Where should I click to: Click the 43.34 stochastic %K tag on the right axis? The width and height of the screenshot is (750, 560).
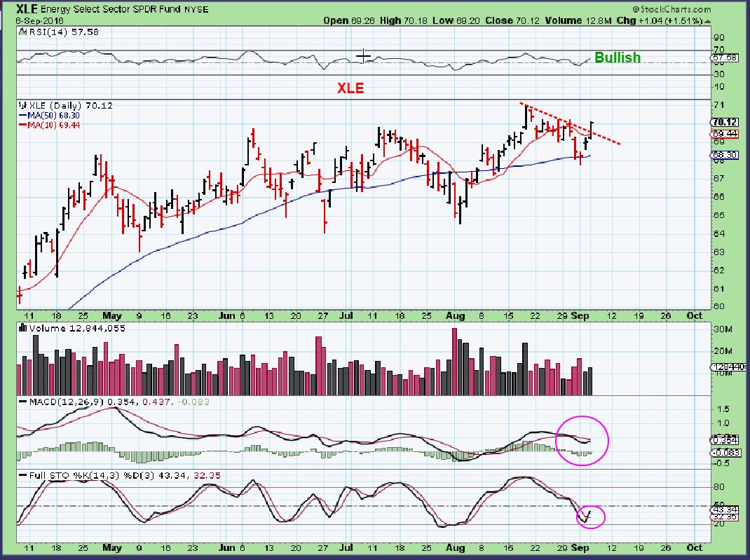pyautogui.click(x=725, y=510)
